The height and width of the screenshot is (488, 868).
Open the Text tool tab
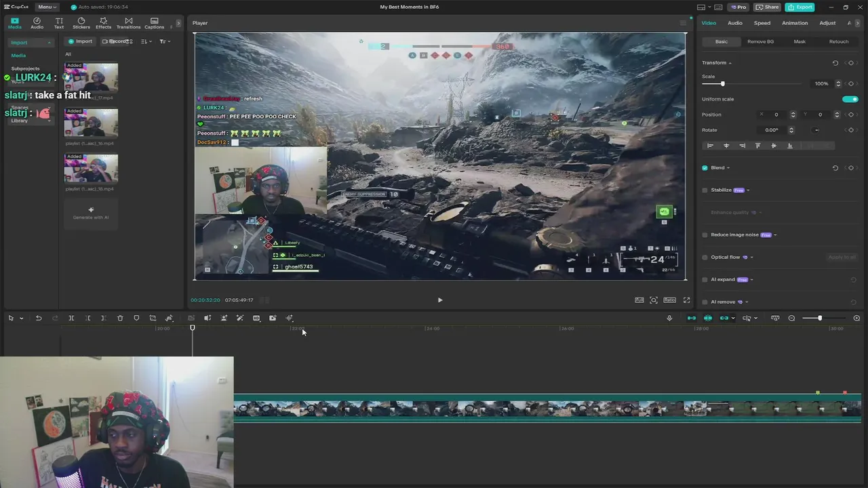click(x=59, y=24)
